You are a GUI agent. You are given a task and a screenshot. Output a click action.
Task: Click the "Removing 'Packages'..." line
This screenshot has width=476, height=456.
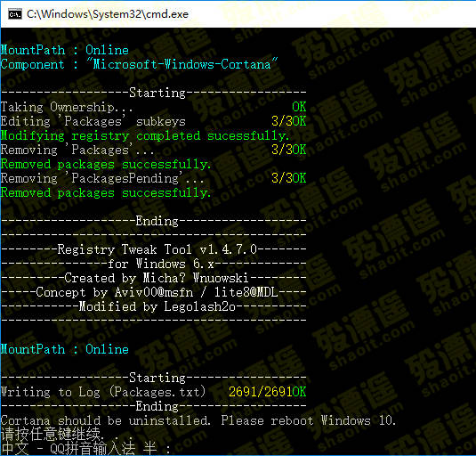click(x=77, y=150)
